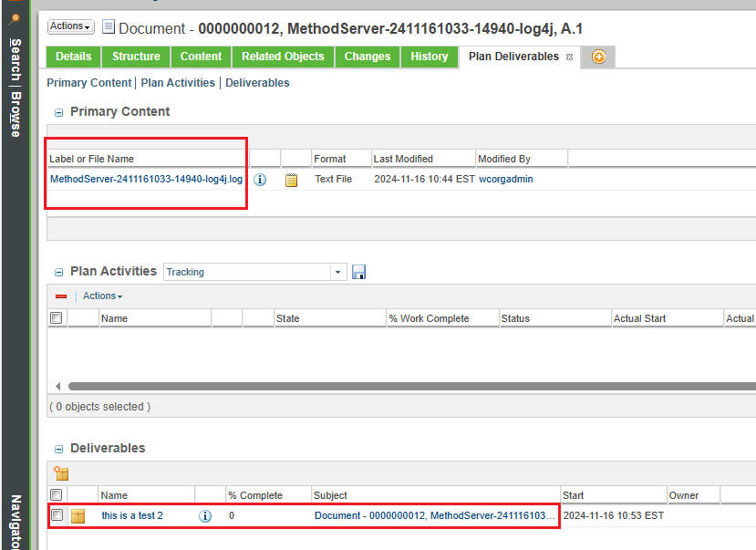Image resolution: width=756 pixels, height=550 pixels.
Task: Save the Tracking view with the disk icon
Action: (358, 271)
